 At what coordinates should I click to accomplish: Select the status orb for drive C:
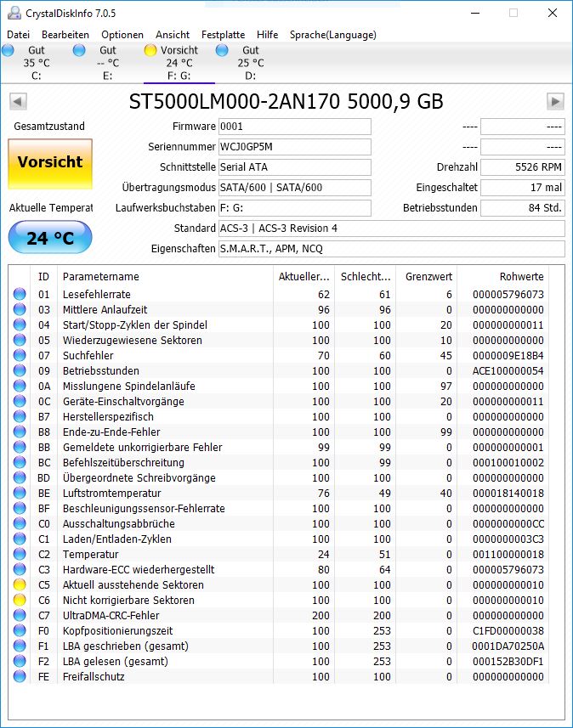[8, 50]
